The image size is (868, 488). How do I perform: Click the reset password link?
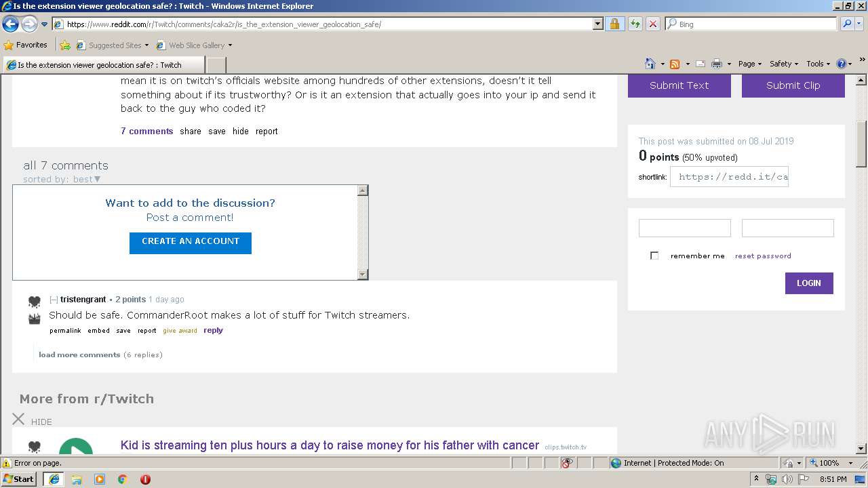click(763, 256)
